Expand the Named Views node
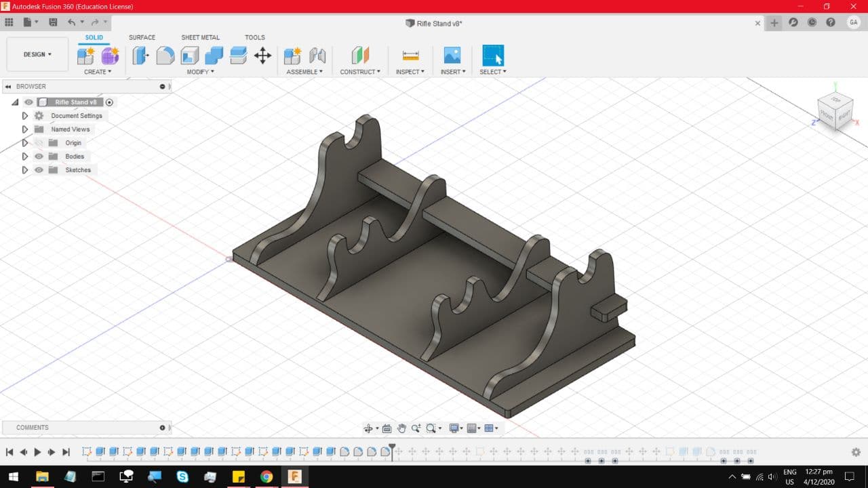Viewport: 868px width, 488px height. 25,129
